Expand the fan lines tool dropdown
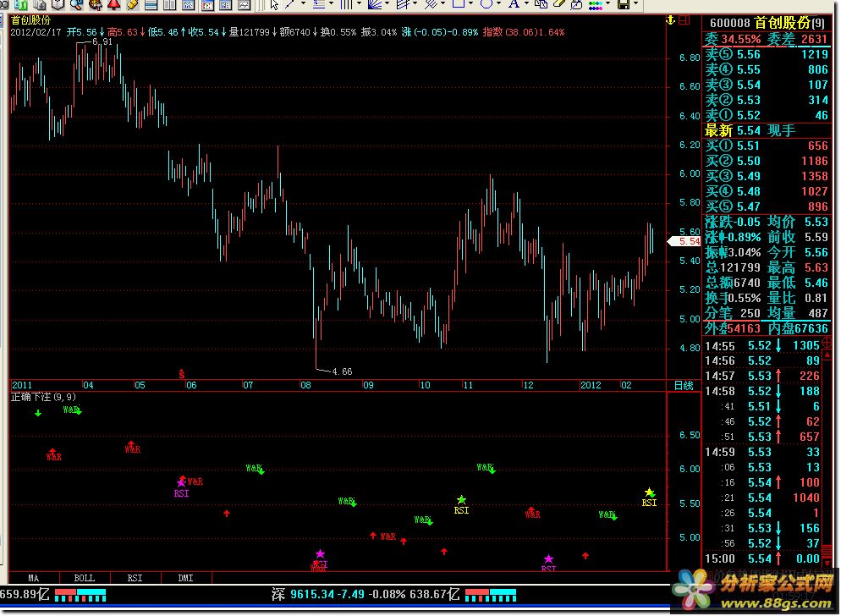This screenshot has width=841, height=616. tap(387, 3)
